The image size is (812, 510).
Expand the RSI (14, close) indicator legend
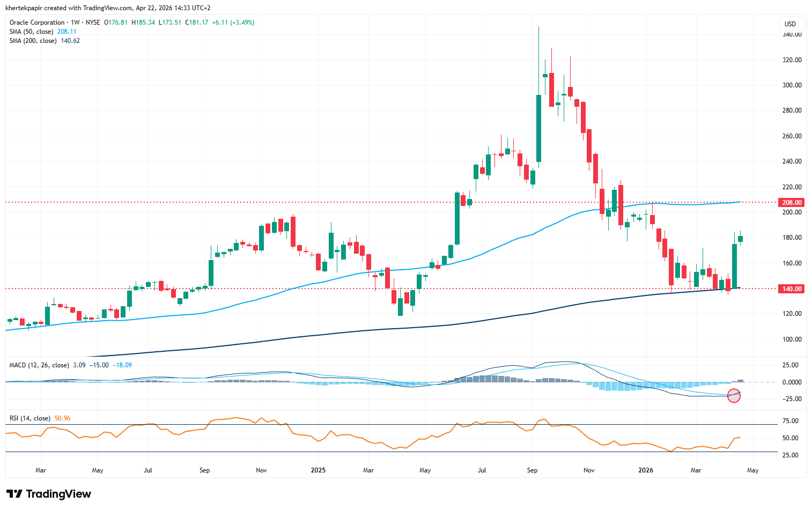click(x=30, y=418)
